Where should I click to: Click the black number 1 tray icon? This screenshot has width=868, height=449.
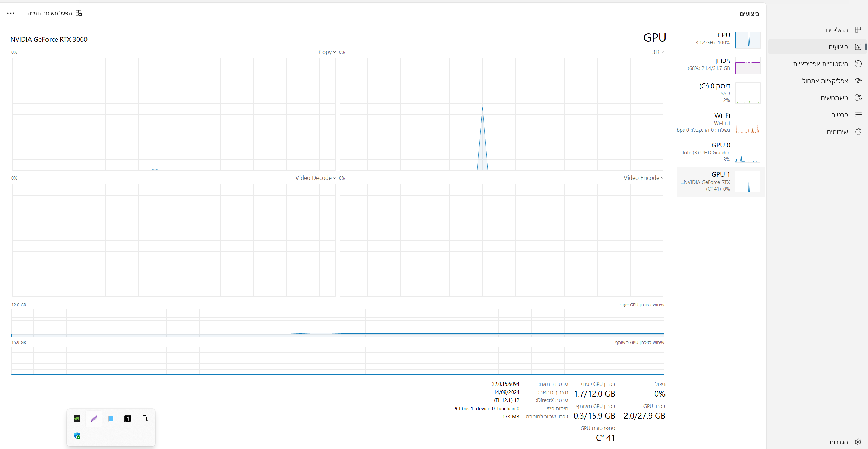(128, 419)
